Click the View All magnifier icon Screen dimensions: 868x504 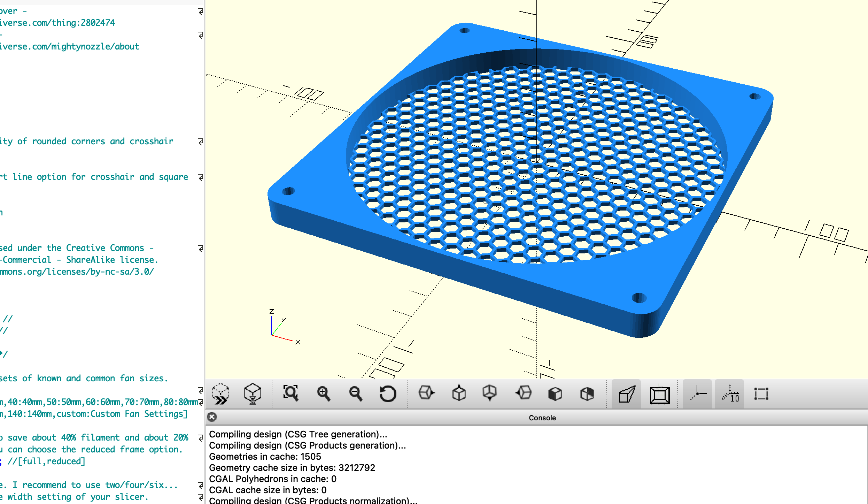click(x=291, y=394)
